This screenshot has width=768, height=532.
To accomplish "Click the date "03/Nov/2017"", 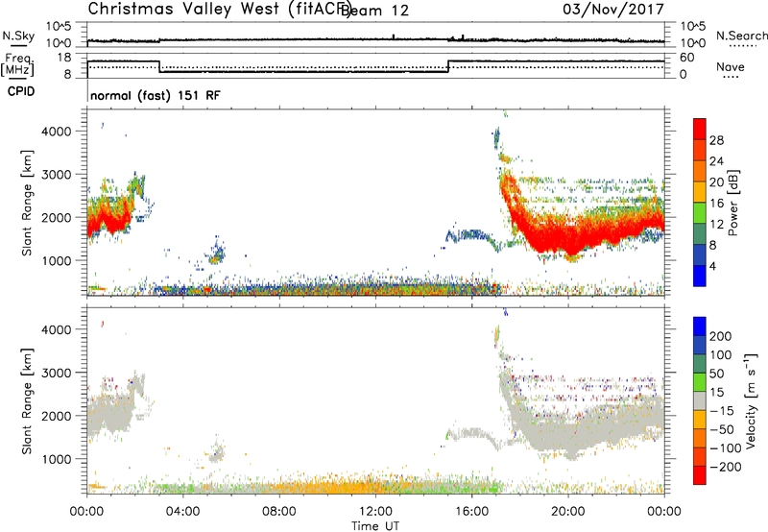I will [612, 9].
